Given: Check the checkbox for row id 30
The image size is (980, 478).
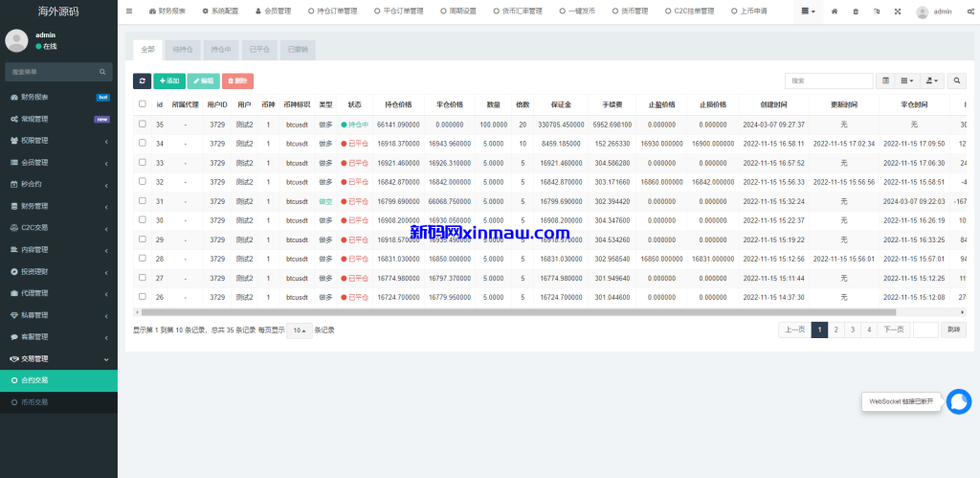Looking at the screenshot, I should [143, 219].
